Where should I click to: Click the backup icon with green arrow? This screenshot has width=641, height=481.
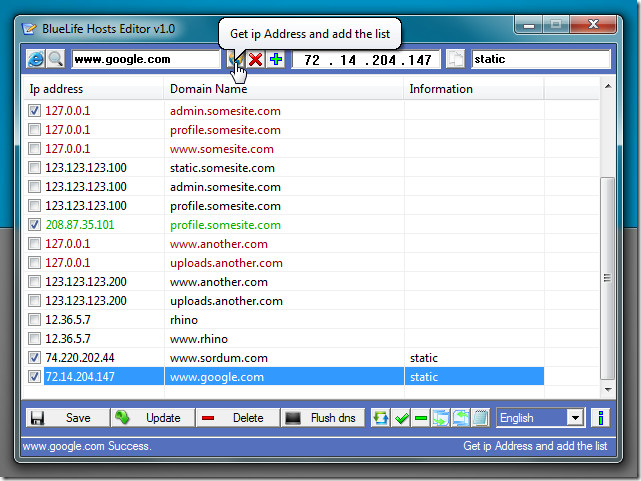tap(441, 418)
